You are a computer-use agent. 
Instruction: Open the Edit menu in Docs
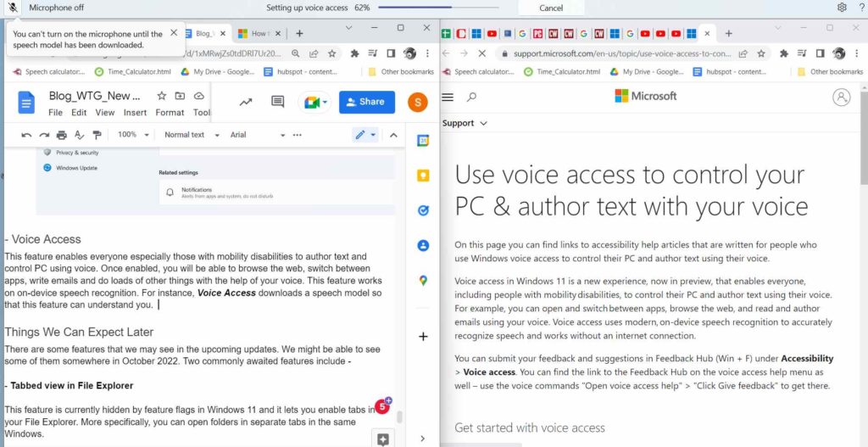(79, 113)
